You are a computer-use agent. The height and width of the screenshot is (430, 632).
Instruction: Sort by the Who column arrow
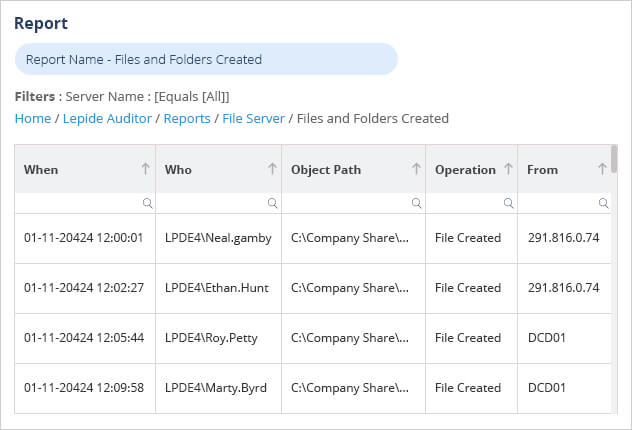272,169
